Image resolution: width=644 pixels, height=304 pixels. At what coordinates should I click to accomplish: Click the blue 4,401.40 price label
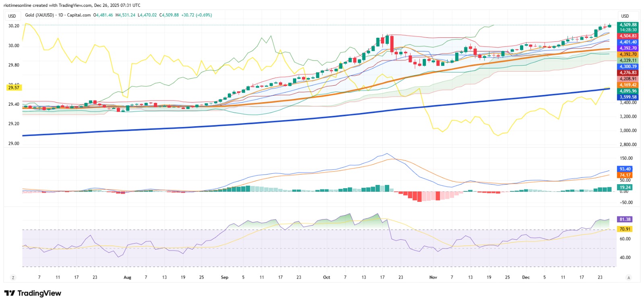point(628,42)
